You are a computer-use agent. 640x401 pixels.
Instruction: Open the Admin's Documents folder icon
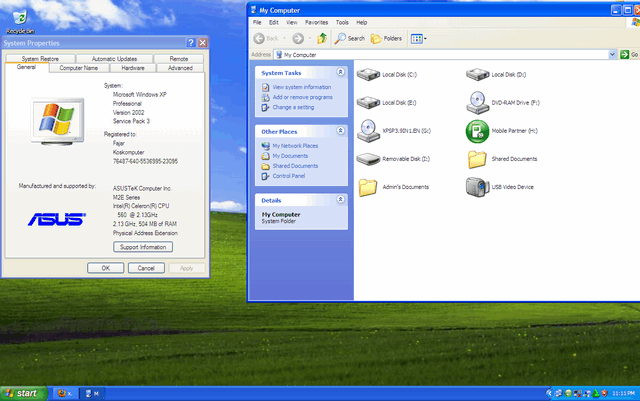tap(368, 187)
